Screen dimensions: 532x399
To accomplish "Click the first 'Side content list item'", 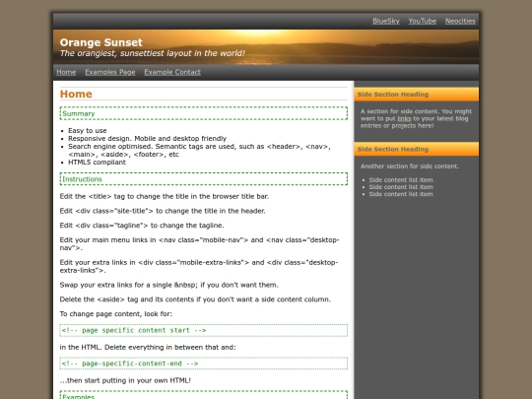I will click(x=401, y=180).
